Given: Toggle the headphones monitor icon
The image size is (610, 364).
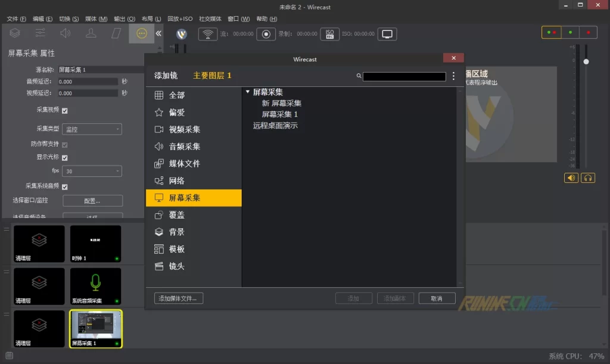Looking at the screenshot, I should (588, 178).
